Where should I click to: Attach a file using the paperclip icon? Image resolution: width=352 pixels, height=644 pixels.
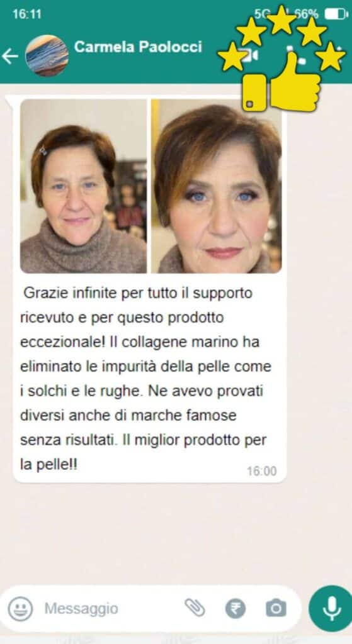[195, 608]
